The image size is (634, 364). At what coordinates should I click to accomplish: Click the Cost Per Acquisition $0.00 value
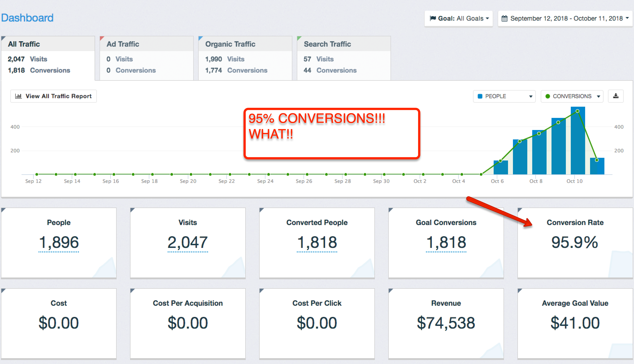[188, 323]
